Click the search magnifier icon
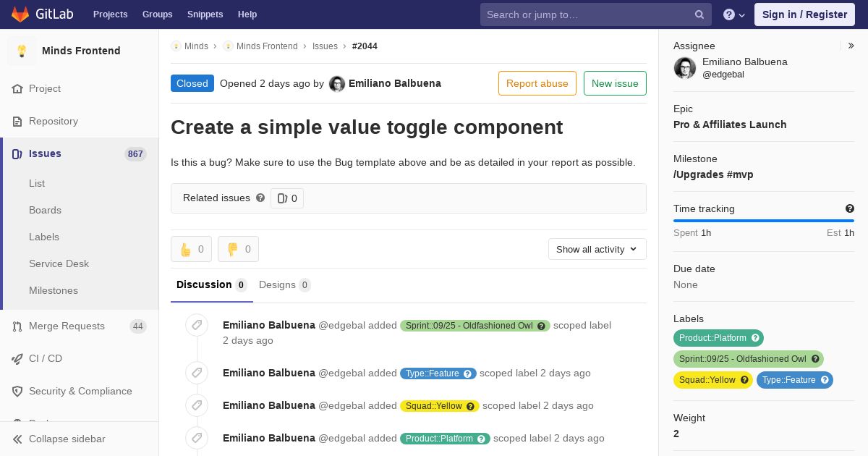The image size is (868, 456). (699, 14)
